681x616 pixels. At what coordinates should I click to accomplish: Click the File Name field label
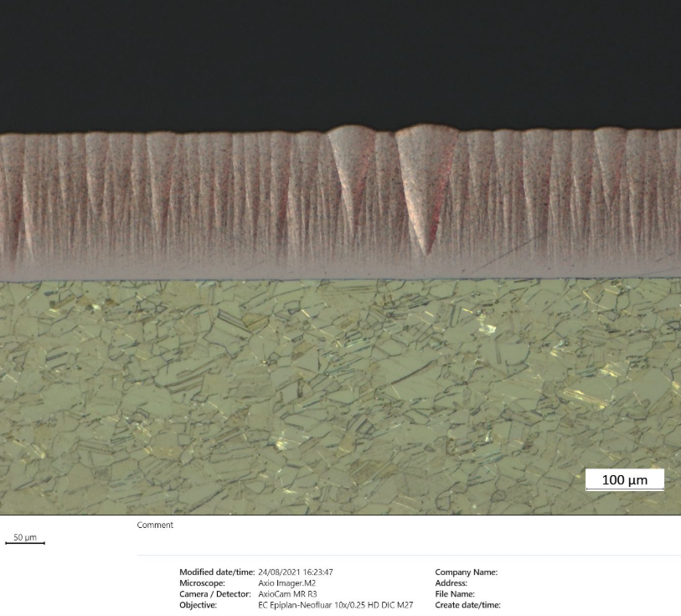coord(455,594)
